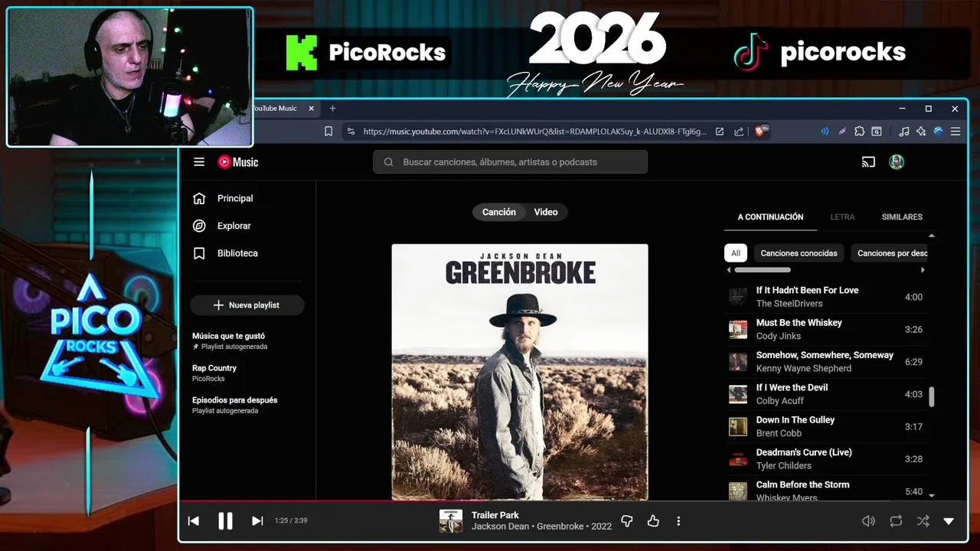This screenshot has height=551, width=980.
Task: Skip to the previous track
Action: click(194, 521)
